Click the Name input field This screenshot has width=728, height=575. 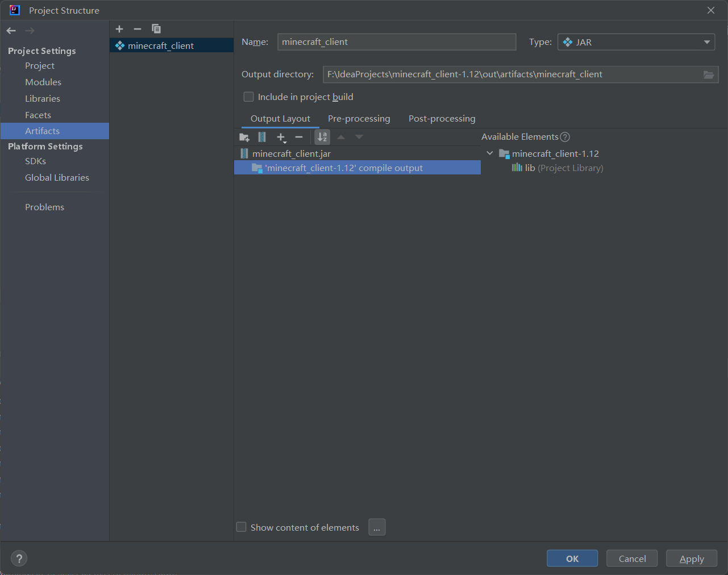[397, 42]
